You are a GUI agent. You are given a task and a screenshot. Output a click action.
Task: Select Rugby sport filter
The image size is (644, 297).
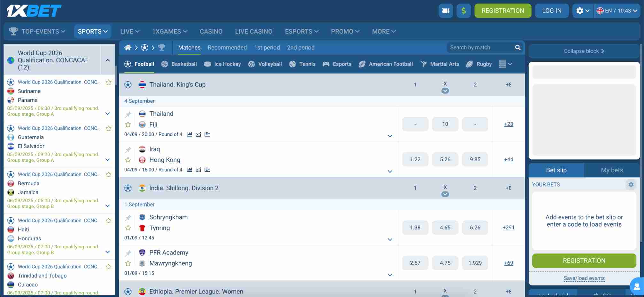[479, 64]
